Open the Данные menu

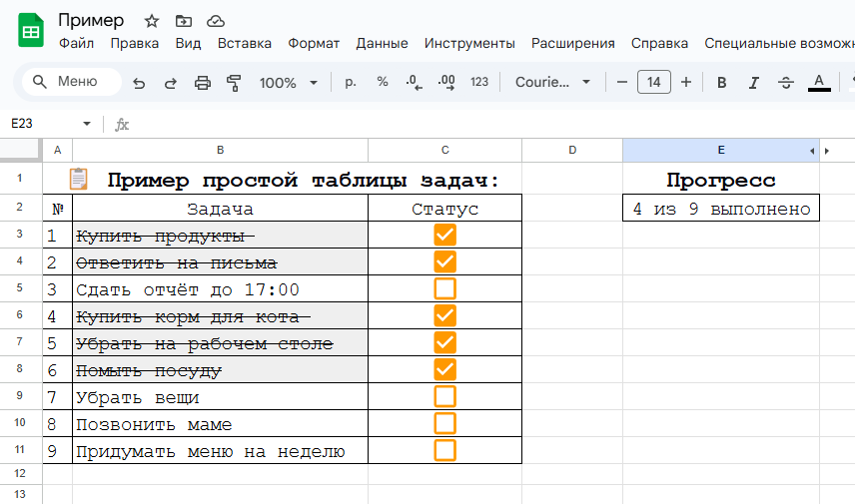[382, 43]
